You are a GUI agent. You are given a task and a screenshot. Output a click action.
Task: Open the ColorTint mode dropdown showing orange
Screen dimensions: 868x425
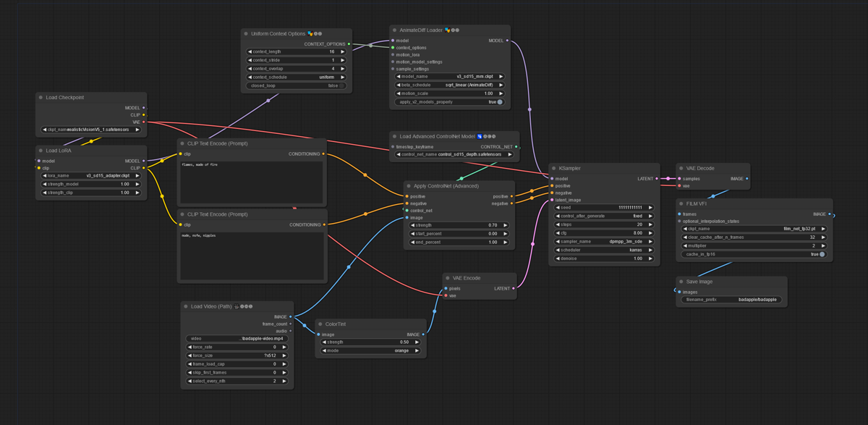point(369,350)
